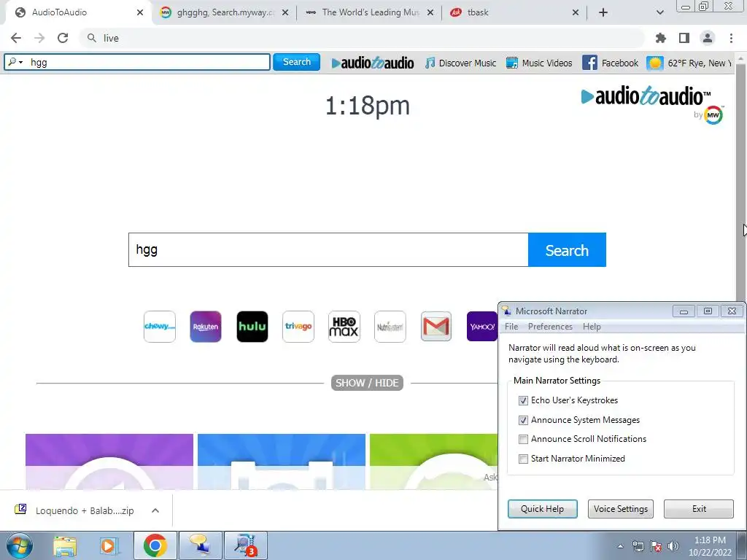
Task: Open the magnifier program taskbar icon
Action: pyautogui.click(x=246, y=545)
